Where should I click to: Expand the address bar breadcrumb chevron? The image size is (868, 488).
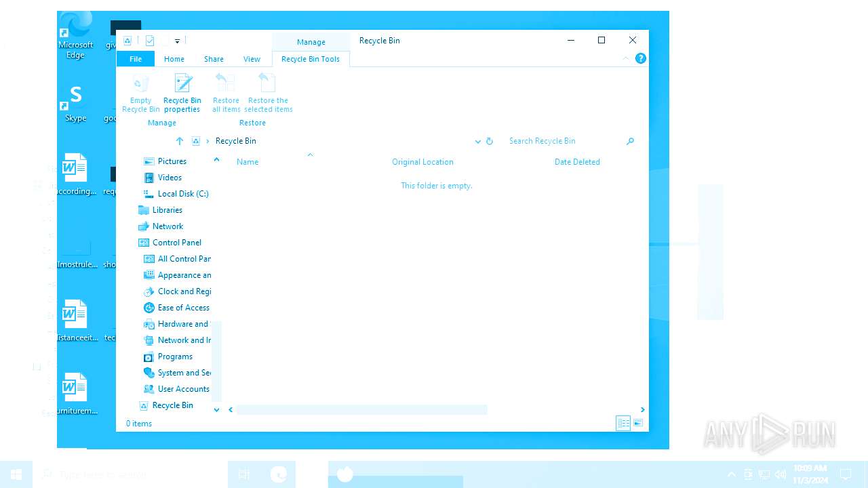click(208, 141)
